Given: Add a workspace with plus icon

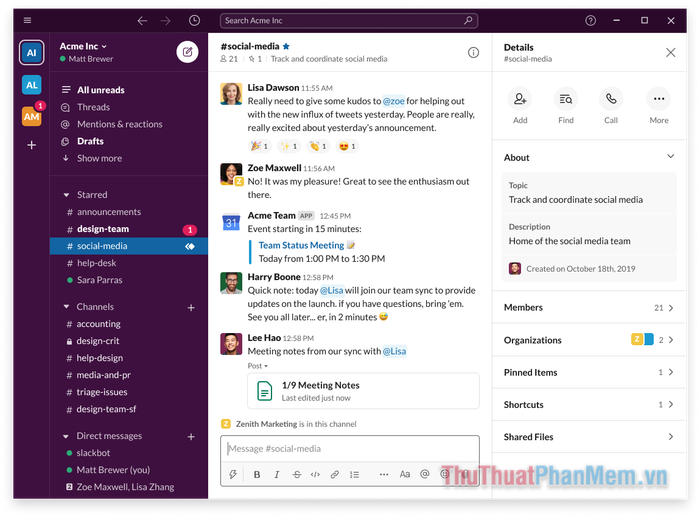Looking at the screenshot, I should pyautogui.click(x=31, y=145).
